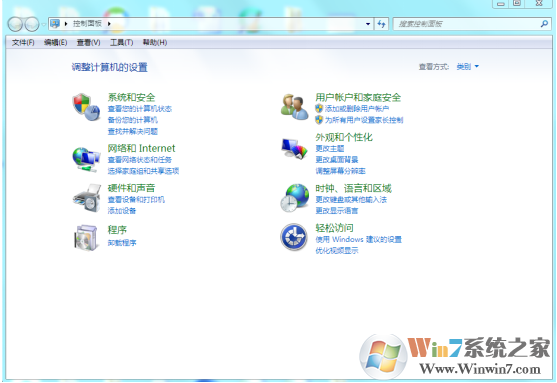Open the 帮助(H) menu
Image resolution: width=557 pixels, height=383 pixels.
pyautogui.click(x=155, y=43)
